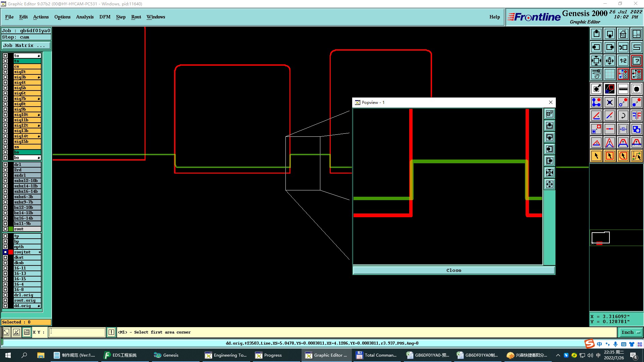This screenshot has width=644, height=362.
Task: Open the Analysis menu
Action: [85, 17]
